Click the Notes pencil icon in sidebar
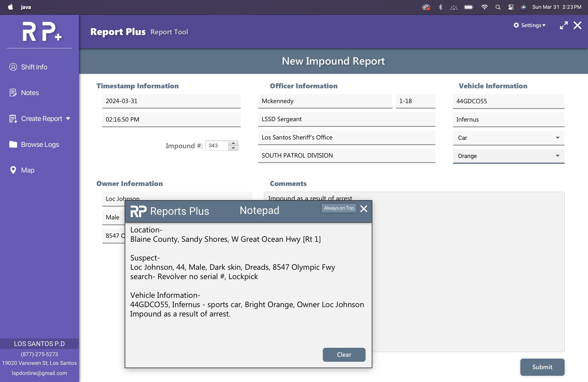Image resolution: width=588 pixels, height=382 pixels. 13,93
